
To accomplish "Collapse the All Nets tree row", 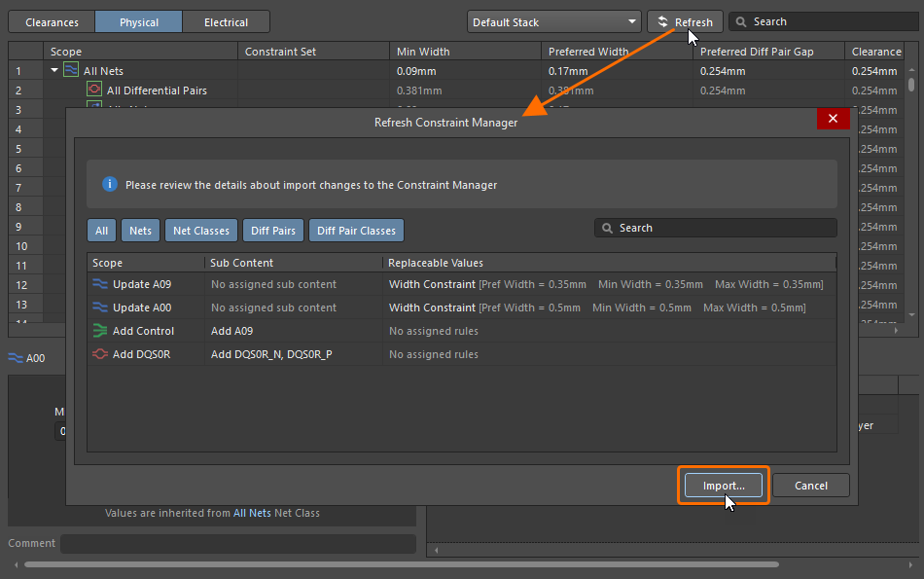I will (54, 70).
